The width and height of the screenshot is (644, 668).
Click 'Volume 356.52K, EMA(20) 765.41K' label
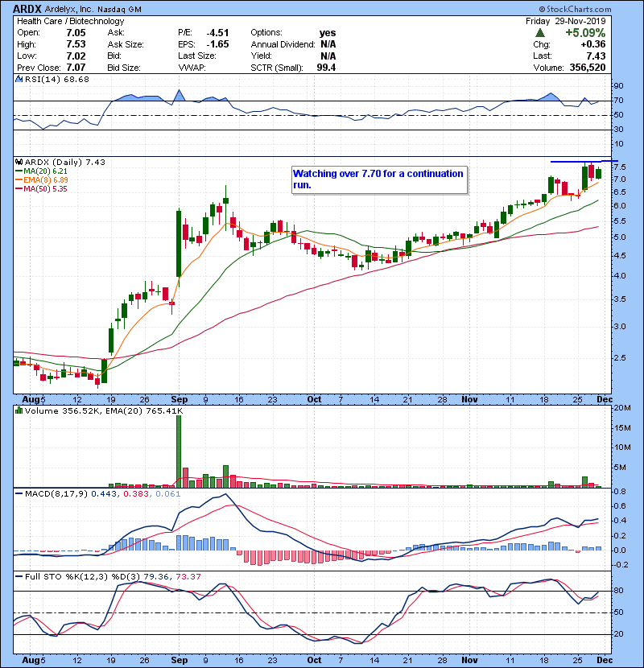click(104, 410)
